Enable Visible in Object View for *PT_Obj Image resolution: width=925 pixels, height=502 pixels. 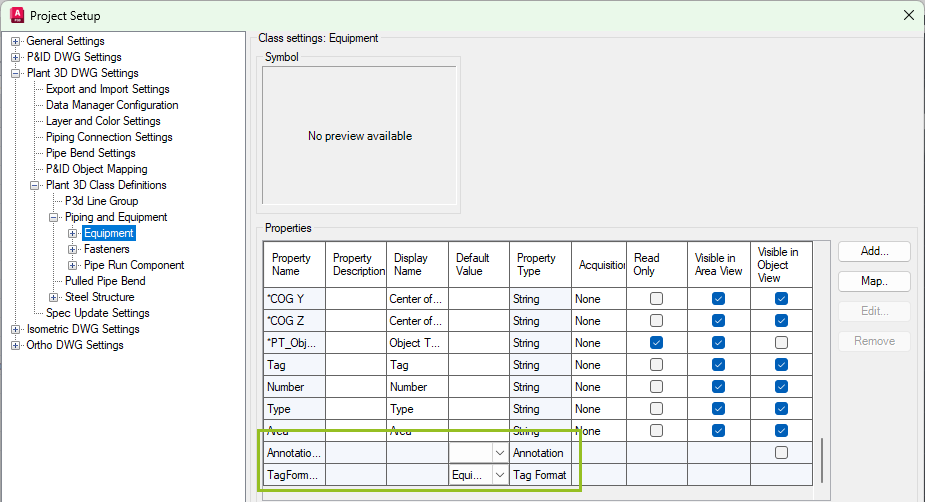click(x=781, y=343)
